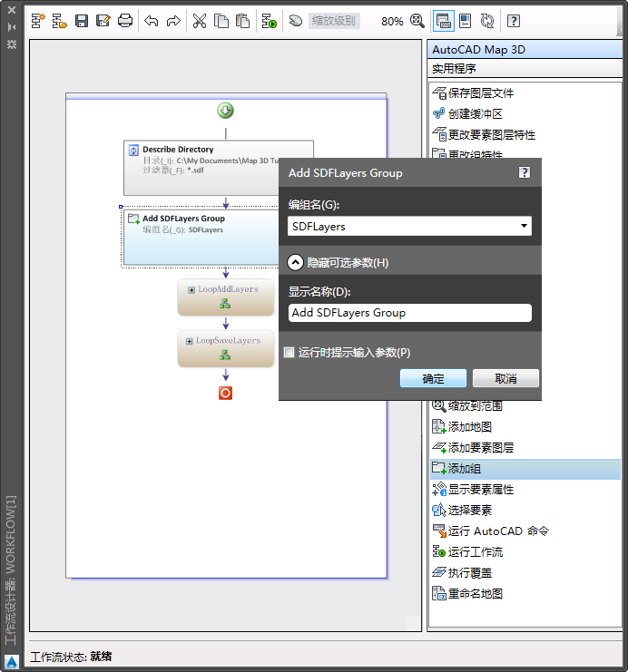Viewport: 628px width, 672px height.
Task: Click the palette auto-hide icon
Action: point(12,27)
